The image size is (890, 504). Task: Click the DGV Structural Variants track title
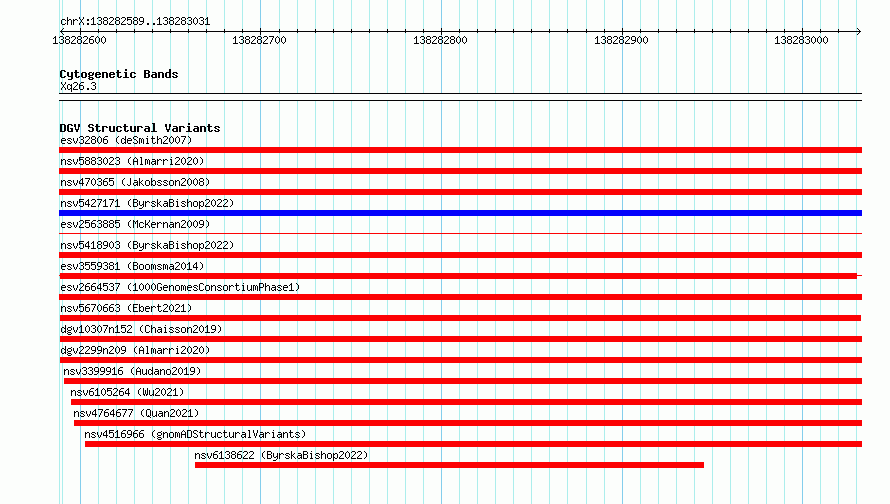pyautogui.click(x=140, y=128)
